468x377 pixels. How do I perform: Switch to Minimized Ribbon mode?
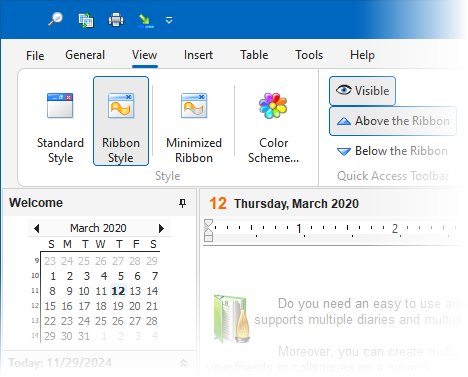pyautogui.click(x=194, y=121)
